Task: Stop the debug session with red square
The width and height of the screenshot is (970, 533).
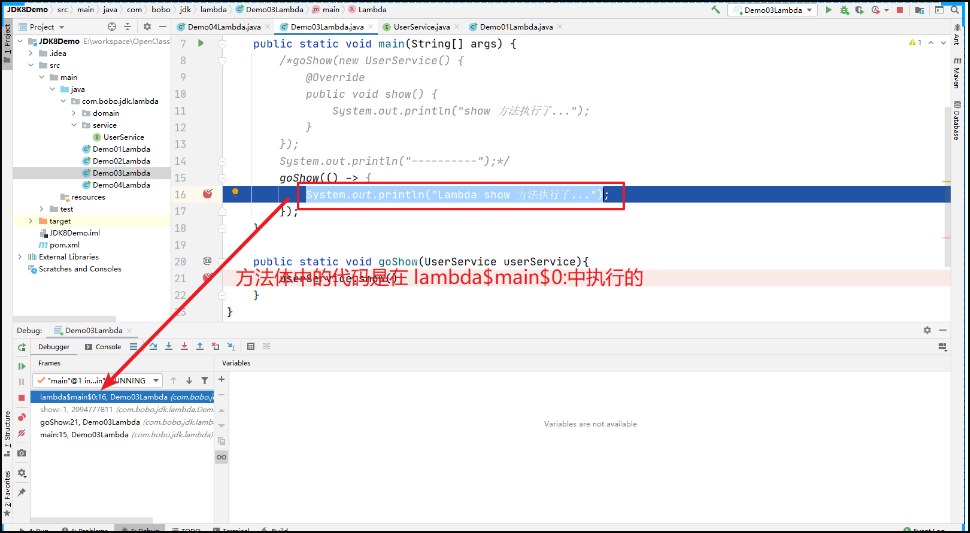Action: click(x=22, y=398)
